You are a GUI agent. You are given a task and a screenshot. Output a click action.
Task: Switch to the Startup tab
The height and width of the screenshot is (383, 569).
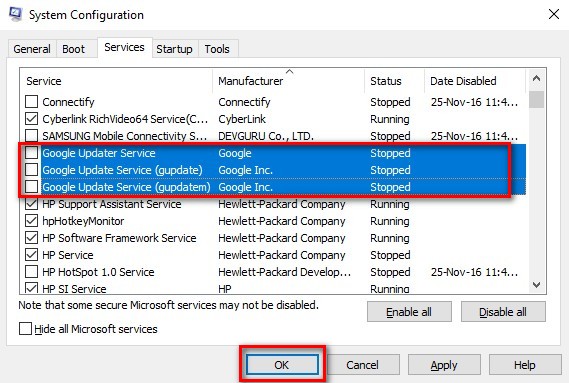(174, 49)
